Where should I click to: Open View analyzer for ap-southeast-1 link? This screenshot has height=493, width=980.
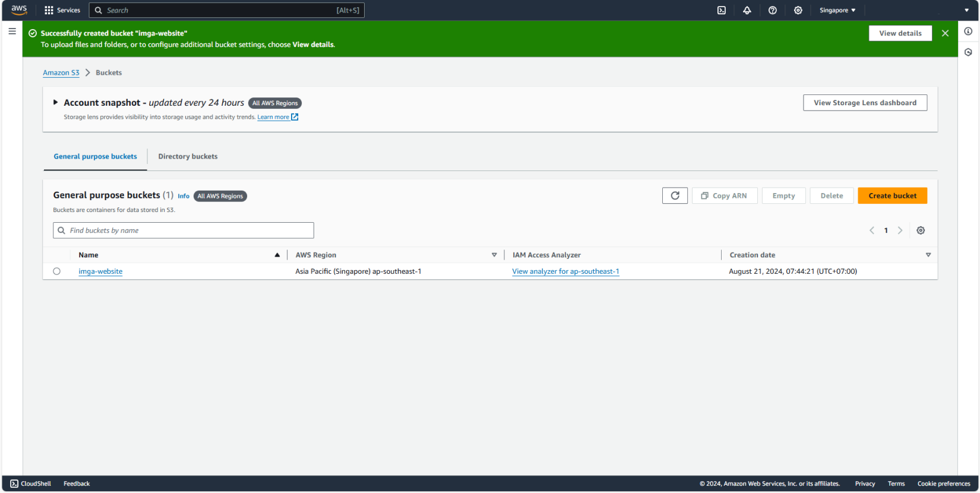point(565,271)
